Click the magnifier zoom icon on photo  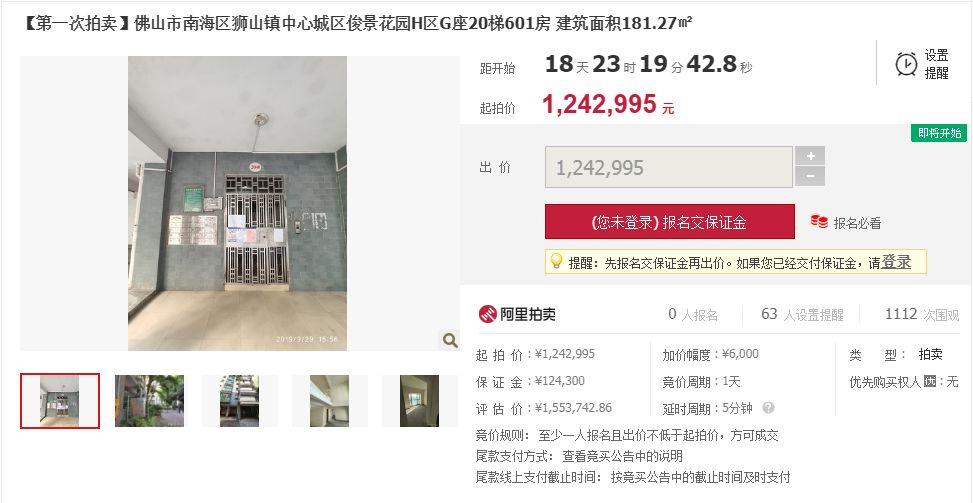click(450, 340)
